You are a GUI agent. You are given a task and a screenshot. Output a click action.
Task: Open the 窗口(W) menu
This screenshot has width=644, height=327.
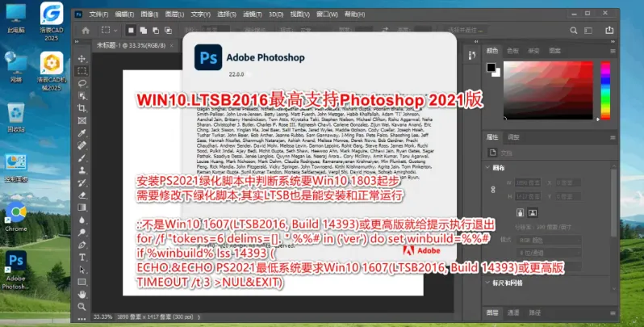(327, 15)
